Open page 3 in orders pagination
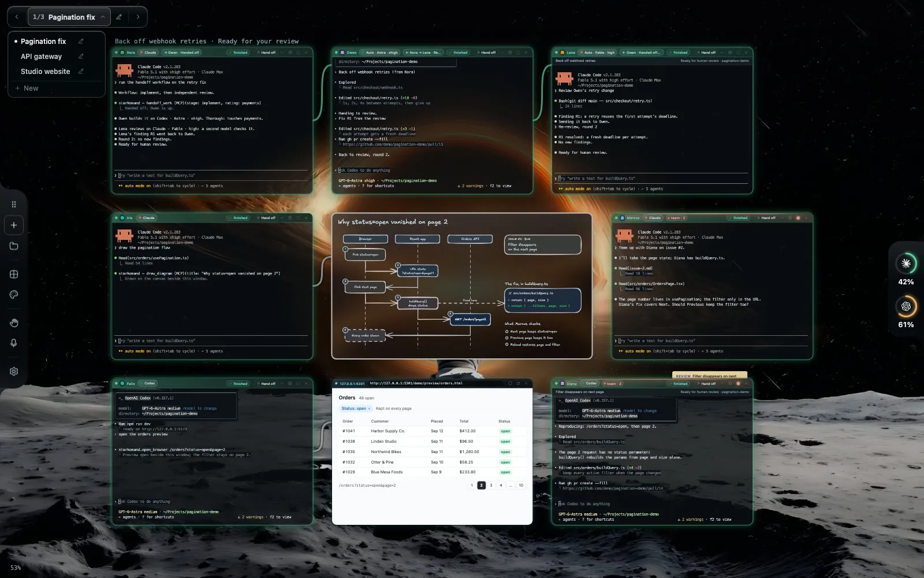Screen dimensions: 924x578 coord(491,486)
